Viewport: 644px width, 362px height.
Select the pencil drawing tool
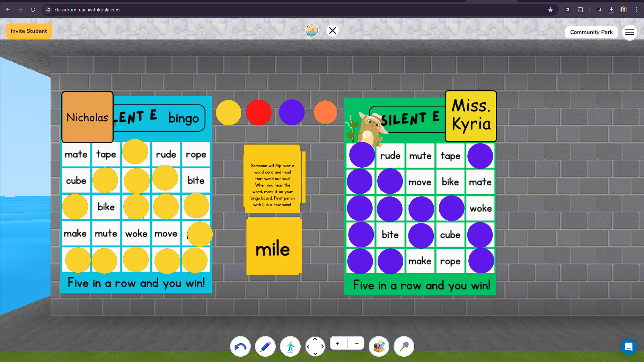265,346
